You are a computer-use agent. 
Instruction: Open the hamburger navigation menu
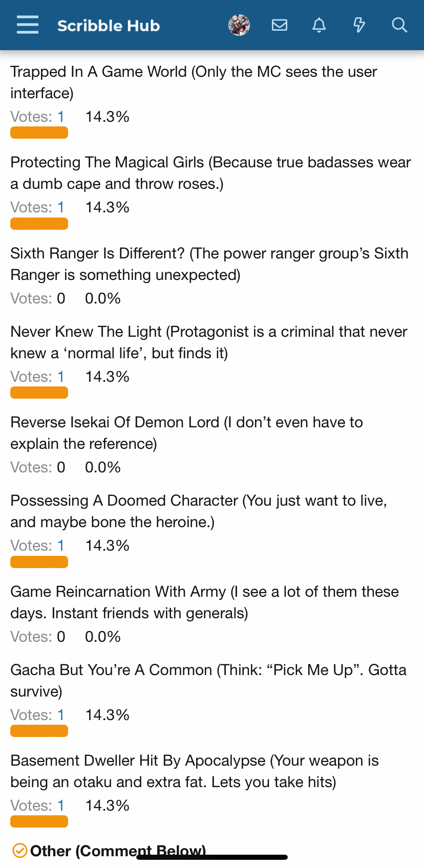pos(28,25)
